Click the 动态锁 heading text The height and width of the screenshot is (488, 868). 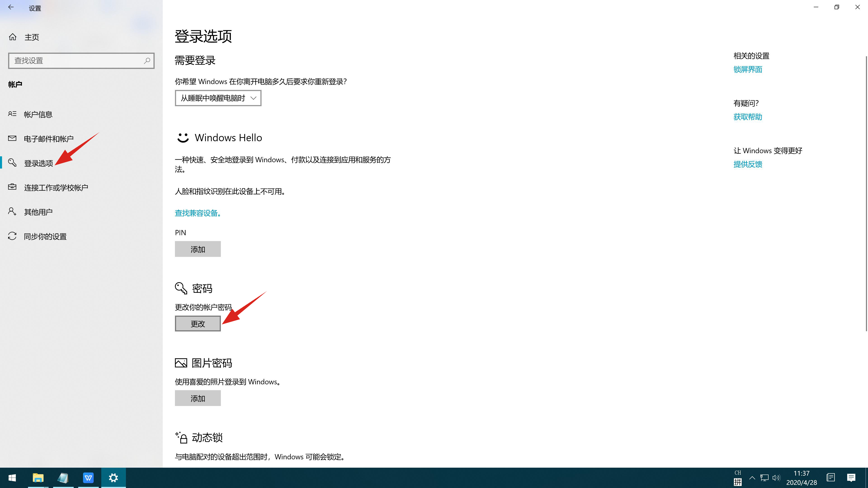207,437
